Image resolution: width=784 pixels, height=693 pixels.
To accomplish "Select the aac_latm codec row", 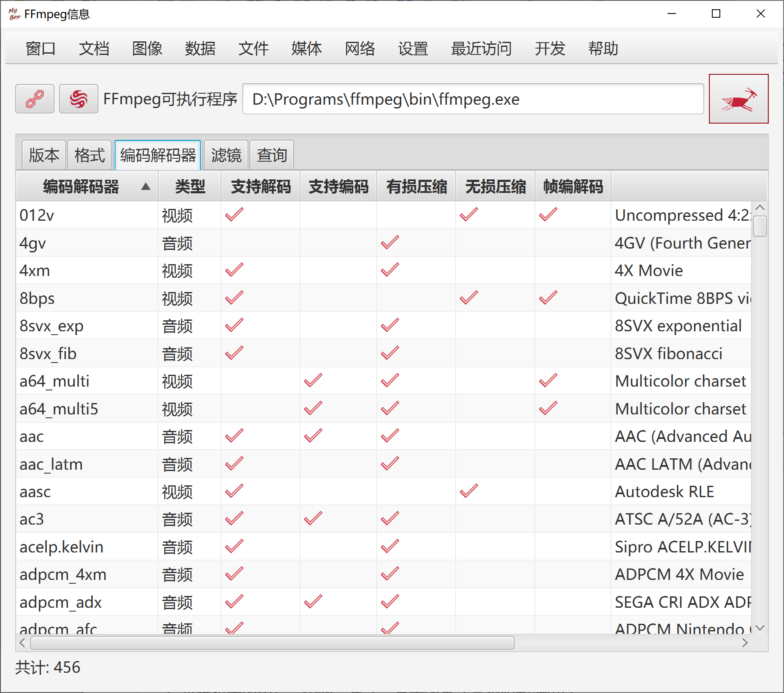I will 384,464.
